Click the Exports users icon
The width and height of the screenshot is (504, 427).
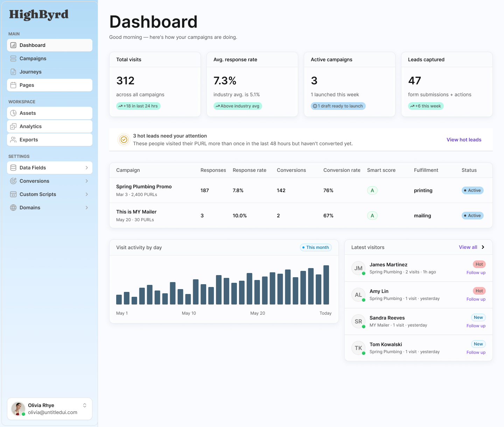tap(13, 140)
